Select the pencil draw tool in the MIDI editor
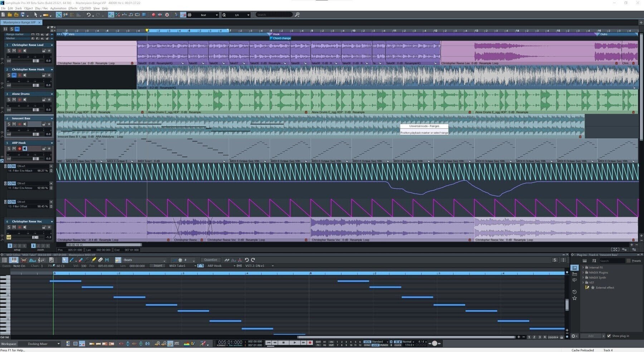This screenshot has width=644, height=352. point(71,260)
